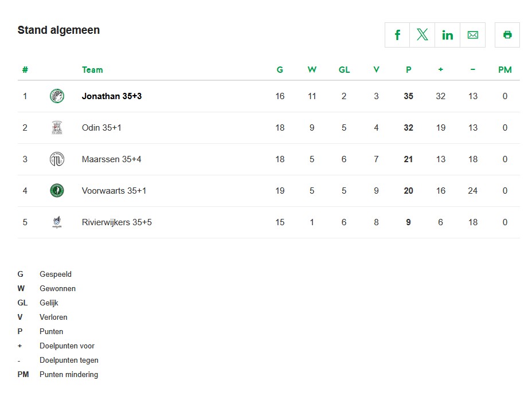532x400 pixels.
Task: Click the GL column header
Action: pyautogui.click(x=344, y=70)
